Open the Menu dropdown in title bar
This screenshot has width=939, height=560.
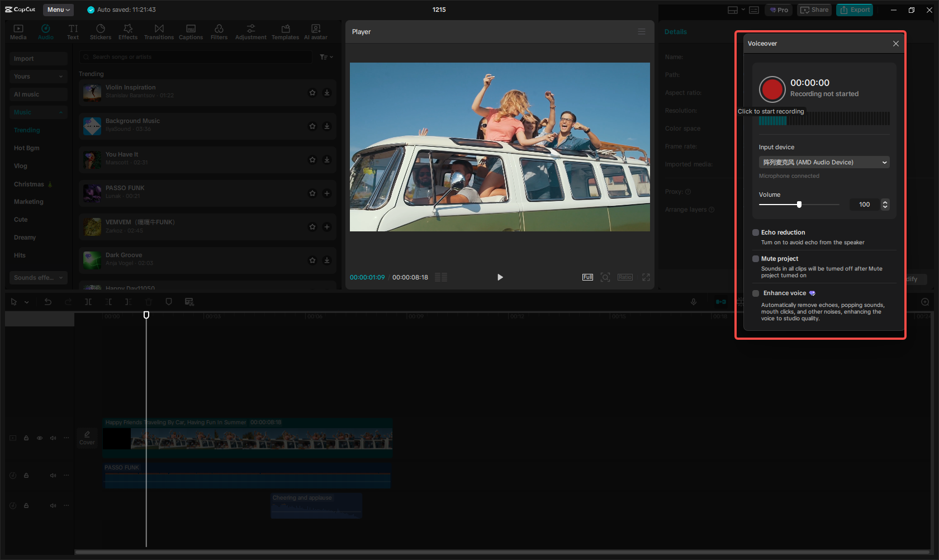coord(58,10)
